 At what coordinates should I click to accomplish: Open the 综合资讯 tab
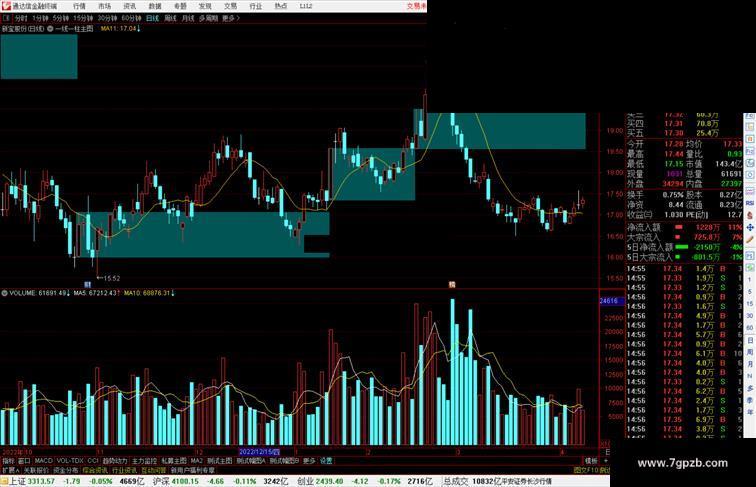[x=95, y=470]
